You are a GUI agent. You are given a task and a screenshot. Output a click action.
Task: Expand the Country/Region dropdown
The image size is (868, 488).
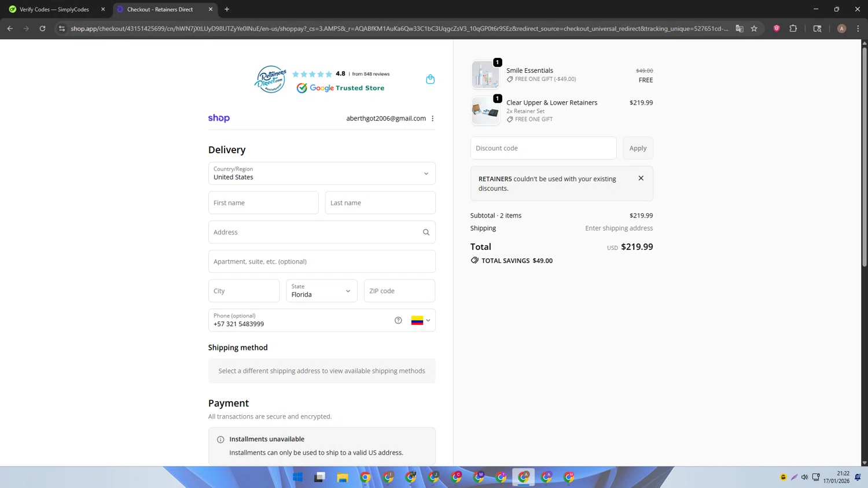coord(322,173)
